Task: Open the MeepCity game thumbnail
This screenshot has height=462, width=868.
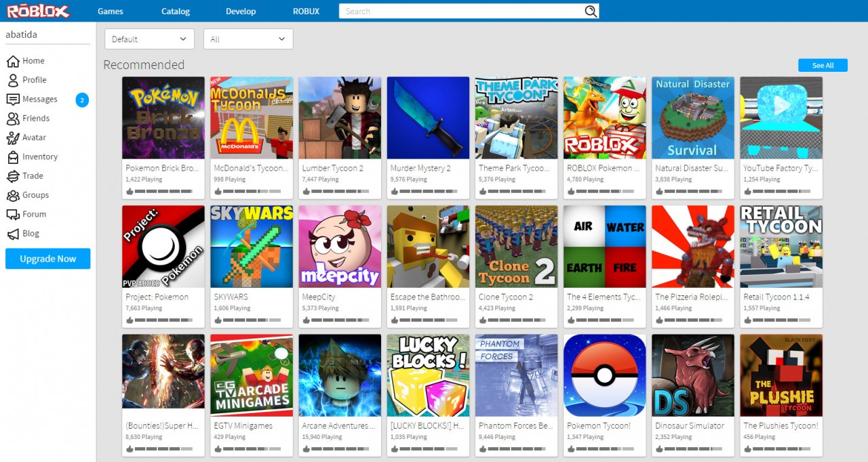Action: coord(340,247)
